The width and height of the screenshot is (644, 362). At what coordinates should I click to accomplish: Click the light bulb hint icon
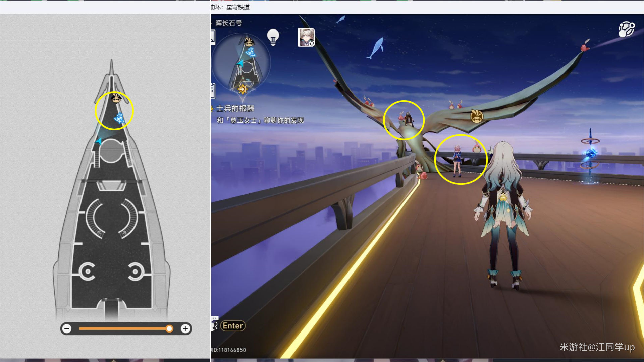[273, 37]
